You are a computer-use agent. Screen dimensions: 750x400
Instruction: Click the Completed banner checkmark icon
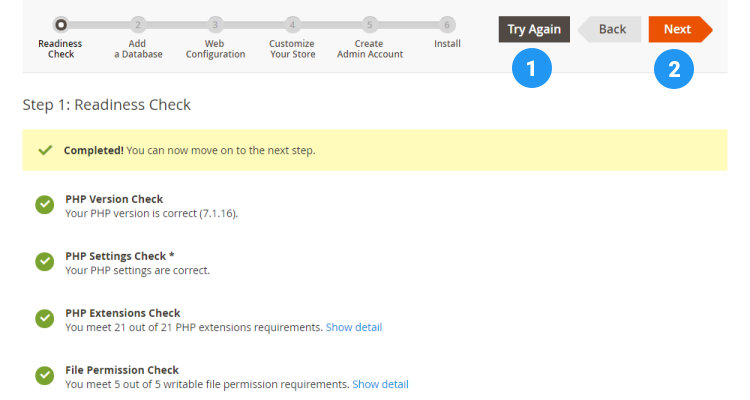click(x=44, y=150)
